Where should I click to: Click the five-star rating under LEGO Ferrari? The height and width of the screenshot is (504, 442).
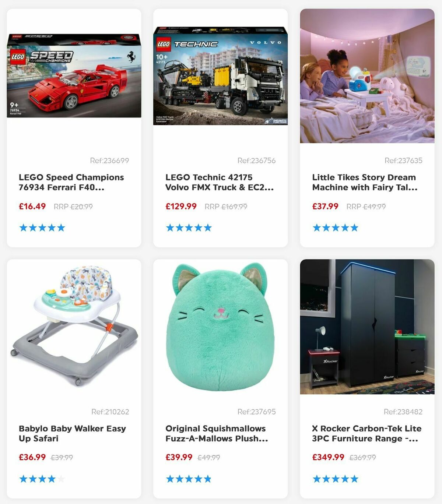coord(42,228)
